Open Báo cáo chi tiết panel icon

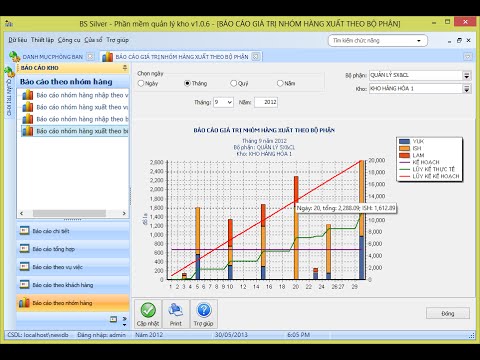tap(24, 231)
